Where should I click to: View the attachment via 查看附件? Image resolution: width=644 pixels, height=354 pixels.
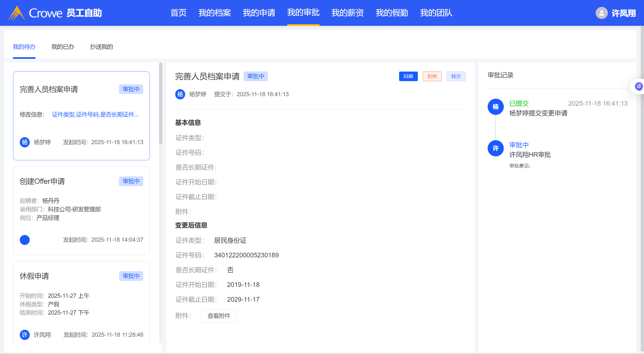point(219,316)
